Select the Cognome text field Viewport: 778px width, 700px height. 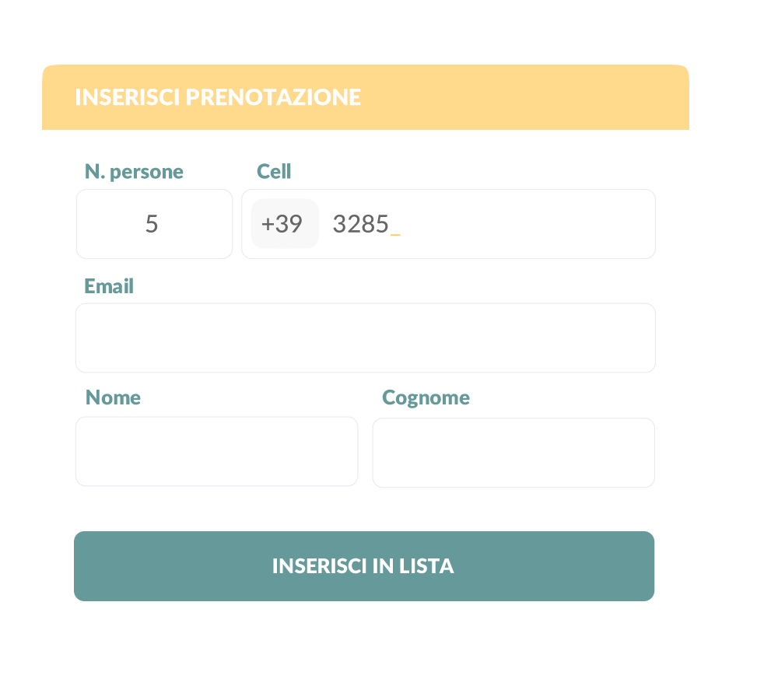[513, 453]
